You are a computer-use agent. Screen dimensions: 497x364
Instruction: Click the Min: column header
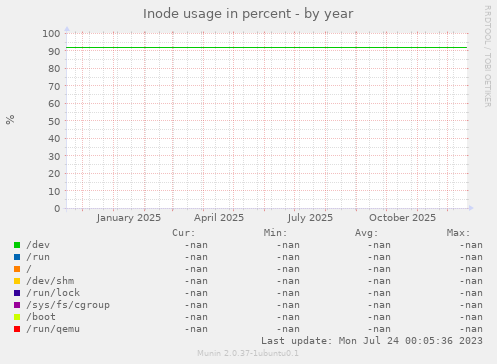pos(275,233)
